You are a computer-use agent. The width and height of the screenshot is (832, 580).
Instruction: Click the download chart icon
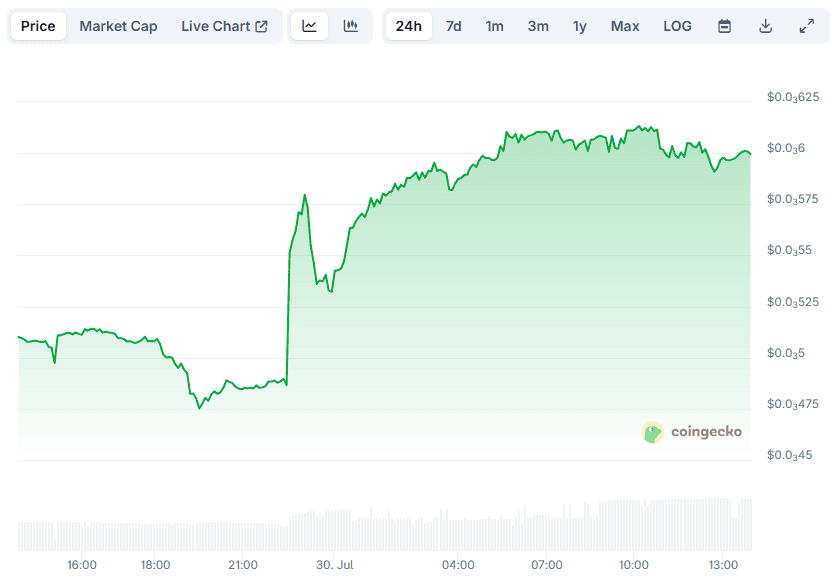point(766,26)
